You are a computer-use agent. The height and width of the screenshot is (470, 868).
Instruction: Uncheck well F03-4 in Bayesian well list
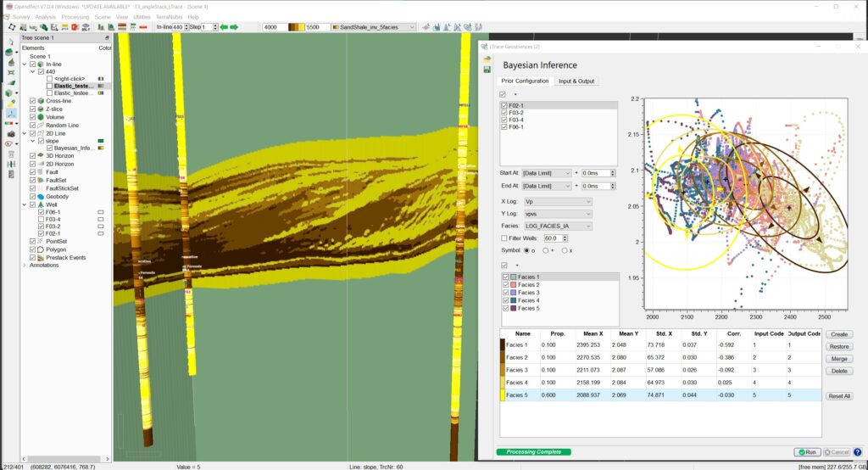pyautogui.click(x=504, y=120)
